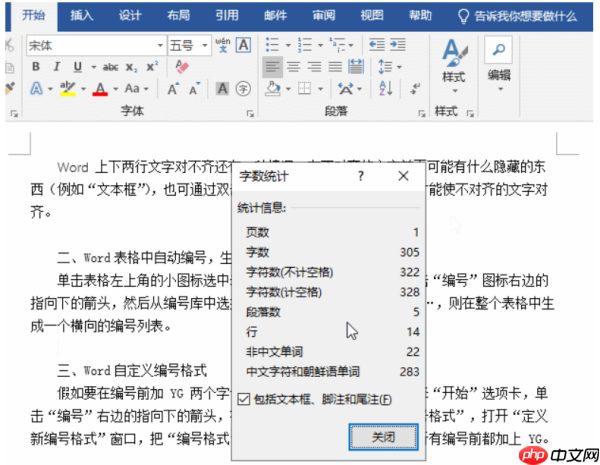Show or hide paragraph marks

tap(415, 89)
